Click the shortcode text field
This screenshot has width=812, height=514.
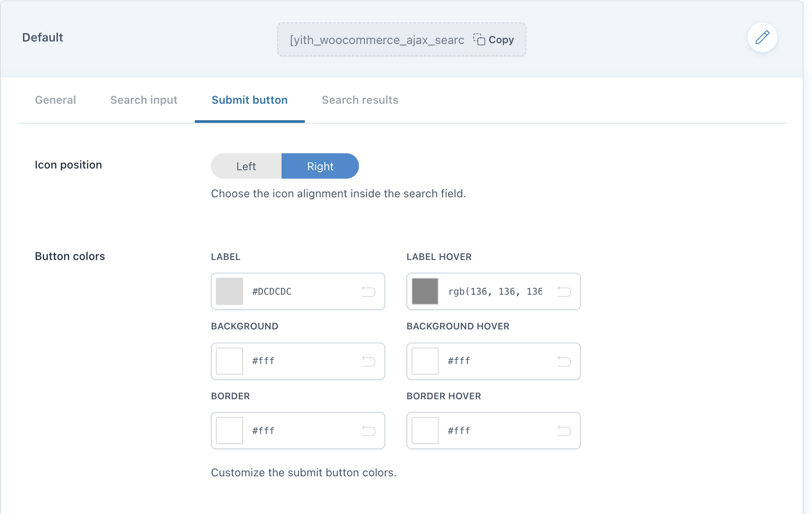377,40
